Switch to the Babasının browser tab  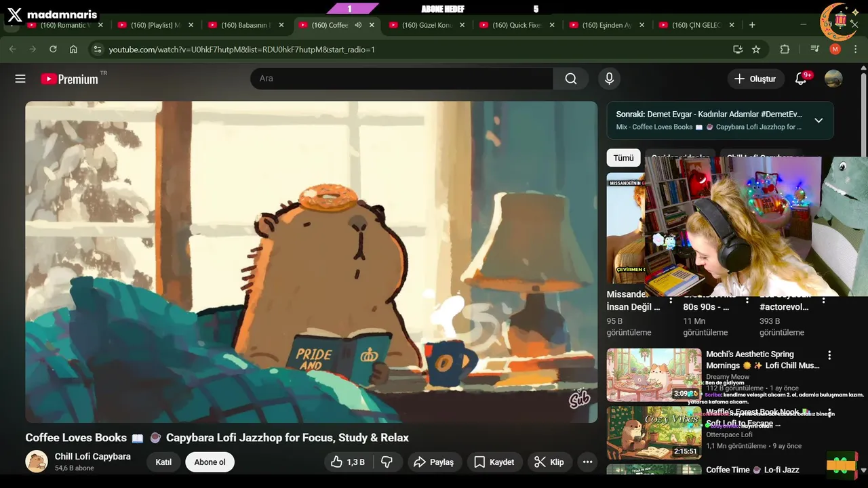[x=245, y=25]
